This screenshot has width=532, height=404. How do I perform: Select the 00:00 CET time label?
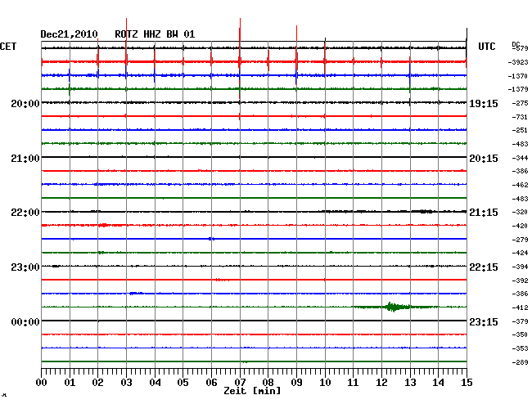click(25, 322)
